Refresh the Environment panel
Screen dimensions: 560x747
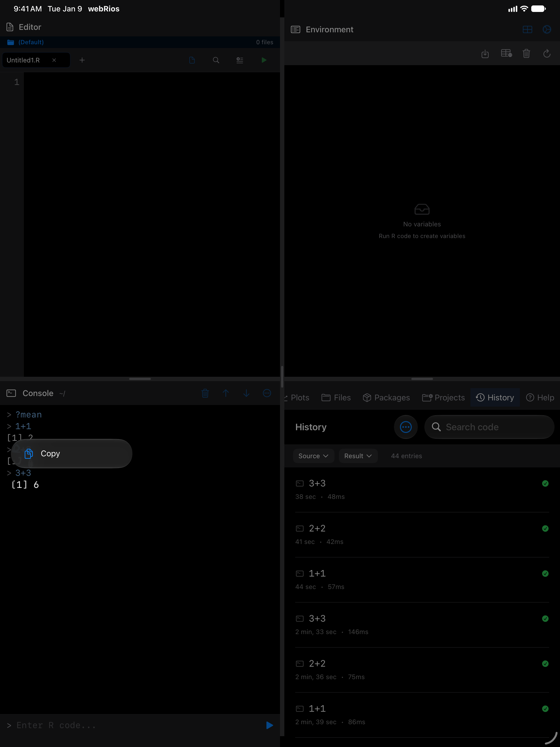click(547, 53)
